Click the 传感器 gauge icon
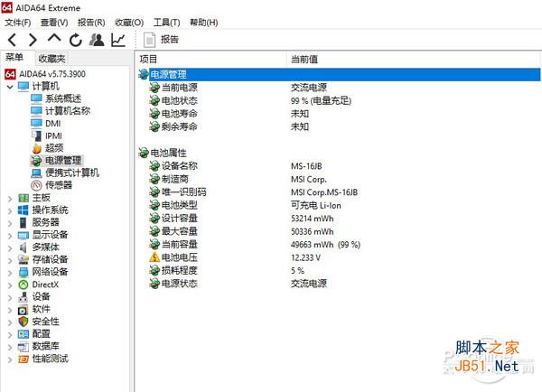The width and height of the screenshot is (542, 392). click(36, 185)
